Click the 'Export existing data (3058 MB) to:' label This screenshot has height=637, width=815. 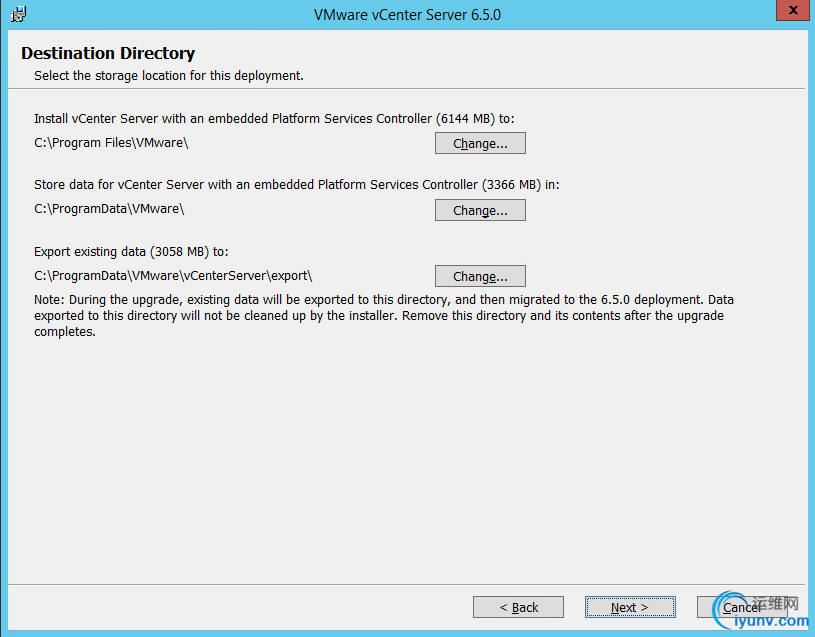(x=131, y=252)
